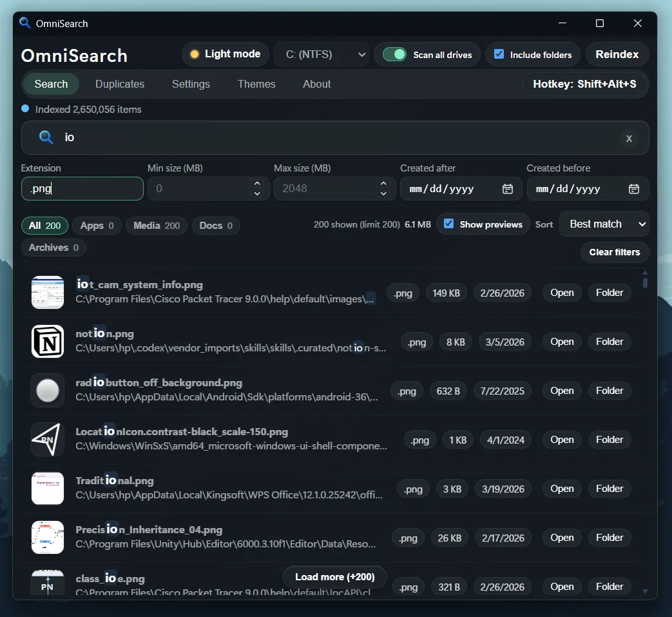Image resolution: width=672 pixels, height=617 pixels.
Task: Show notion.png in its folder
Action: tap(610, 342)
